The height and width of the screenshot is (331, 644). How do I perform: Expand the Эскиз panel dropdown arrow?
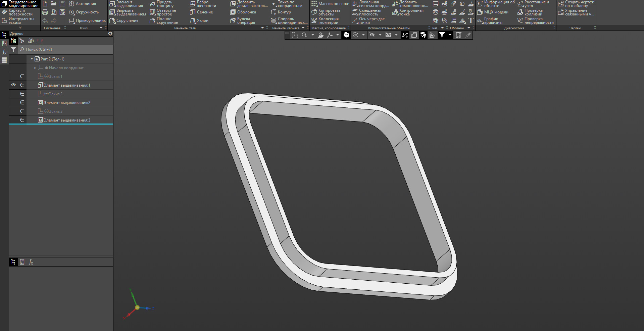click(101, 28)
